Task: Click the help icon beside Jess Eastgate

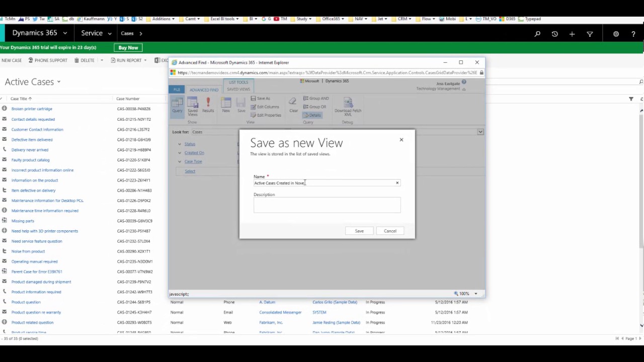Action: click(x=464, y=82)
